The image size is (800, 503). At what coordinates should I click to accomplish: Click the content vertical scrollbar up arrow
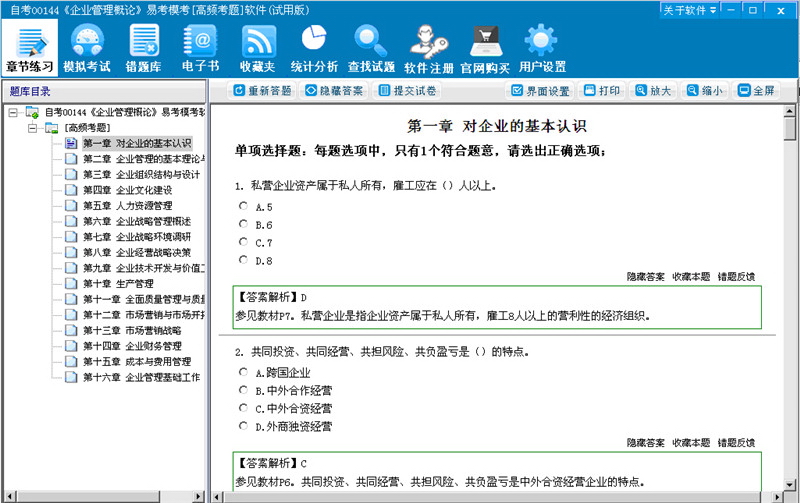click(x=790, y=111)
